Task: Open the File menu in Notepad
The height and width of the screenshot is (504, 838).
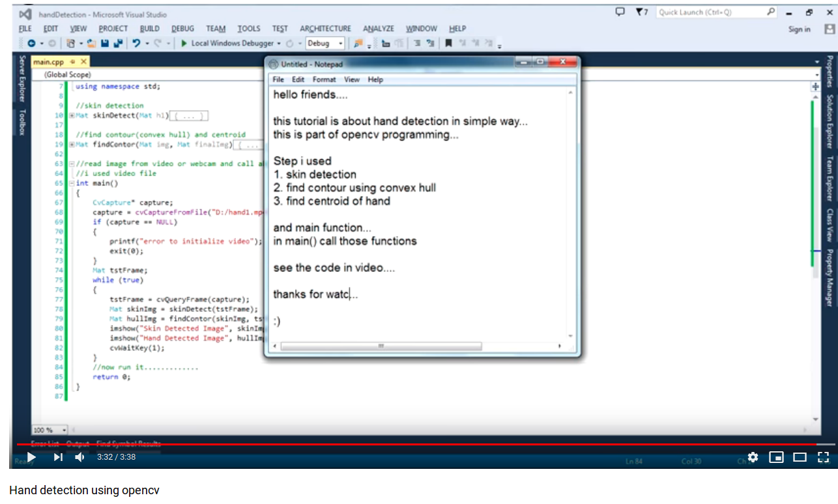Action: pos(278,79)
